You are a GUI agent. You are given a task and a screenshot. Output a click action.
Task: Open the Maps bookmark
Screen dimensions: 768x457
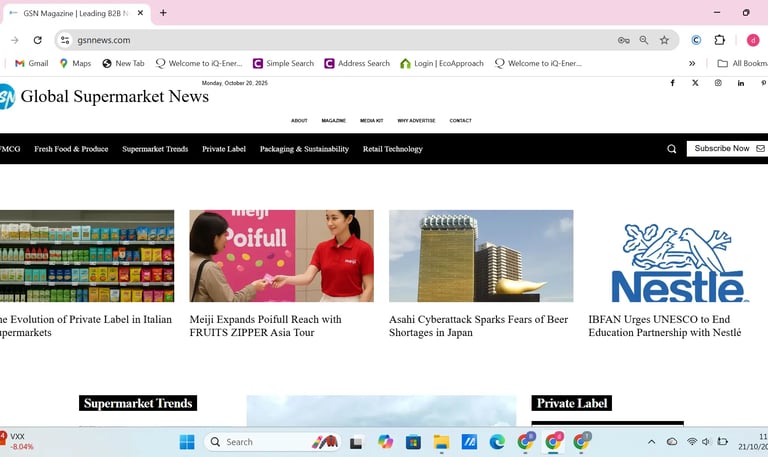point(75,63)
